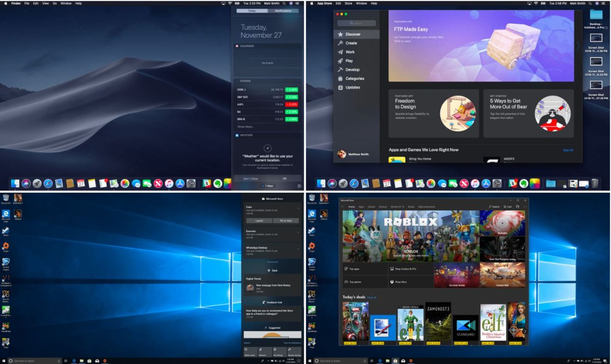Image resolution: width=611 pixels, height=364 pixels.
Task: Open the Samorost 3 deal thumbnail
Action: point(438,324)
